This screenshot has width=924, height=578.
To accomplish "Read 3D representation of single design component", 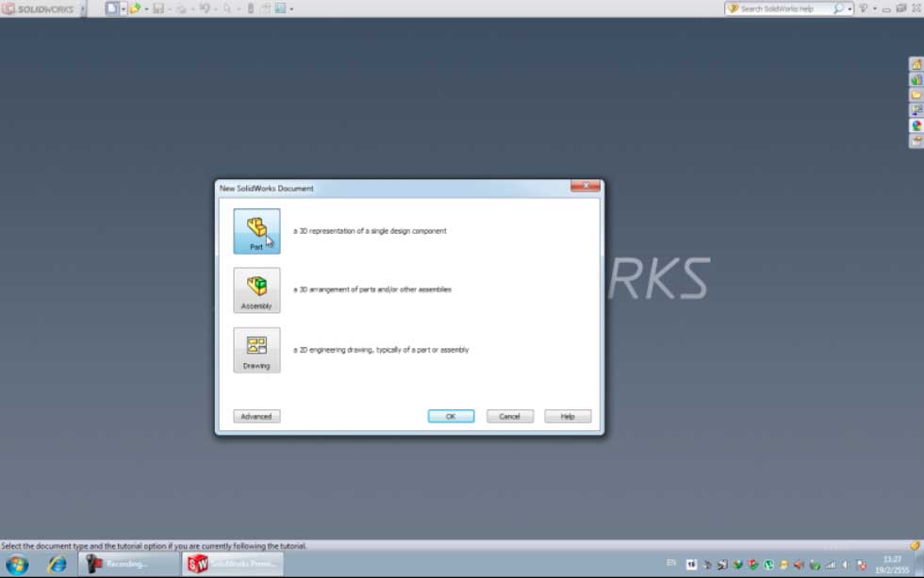I will 370,231.
